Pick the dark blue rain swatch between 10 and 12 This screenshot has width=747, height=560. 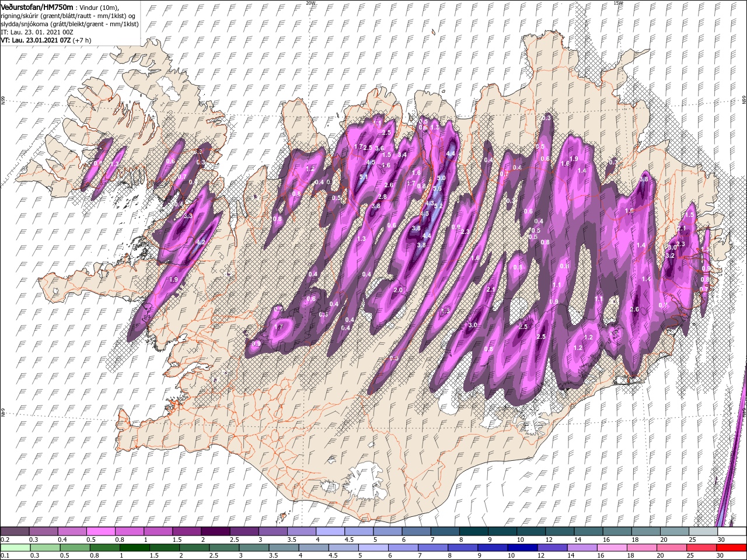[x=522, y=548]
